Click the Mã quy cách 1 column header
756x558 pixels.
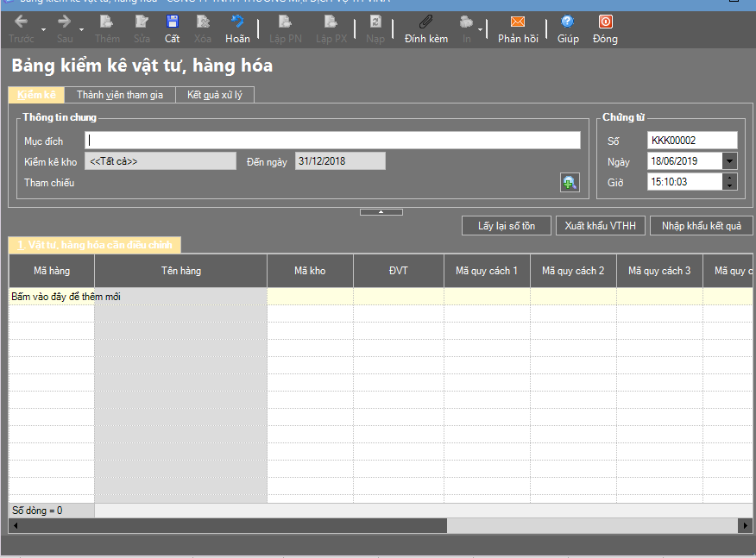(x=487, y=271)
